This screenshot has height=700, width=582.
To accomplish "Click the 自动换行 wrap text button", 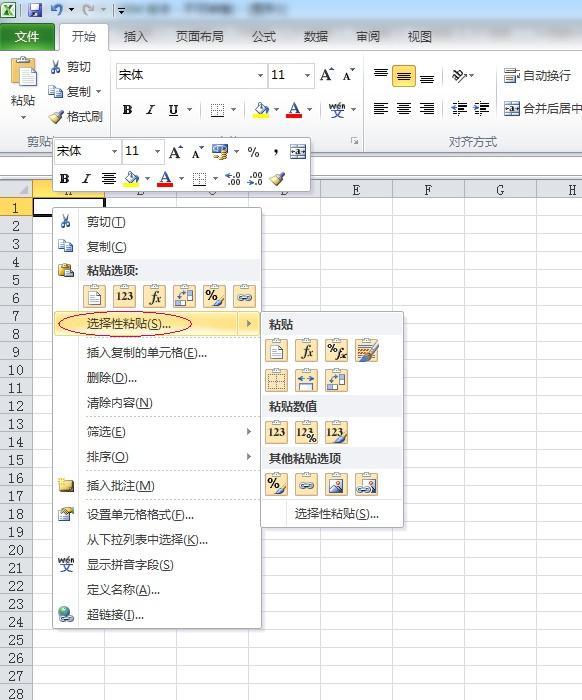I will pos(537,75).
